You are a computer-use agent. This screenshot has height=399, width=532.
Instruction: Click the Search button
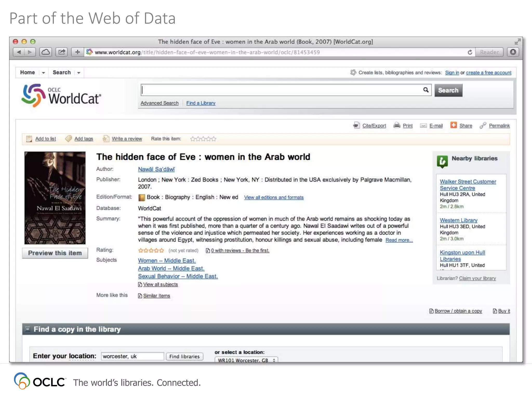pos(448,90)
